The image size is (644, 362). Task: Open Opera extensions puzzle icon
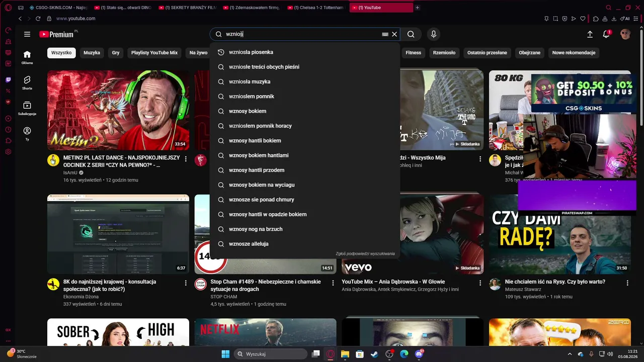tap(596, 19)
